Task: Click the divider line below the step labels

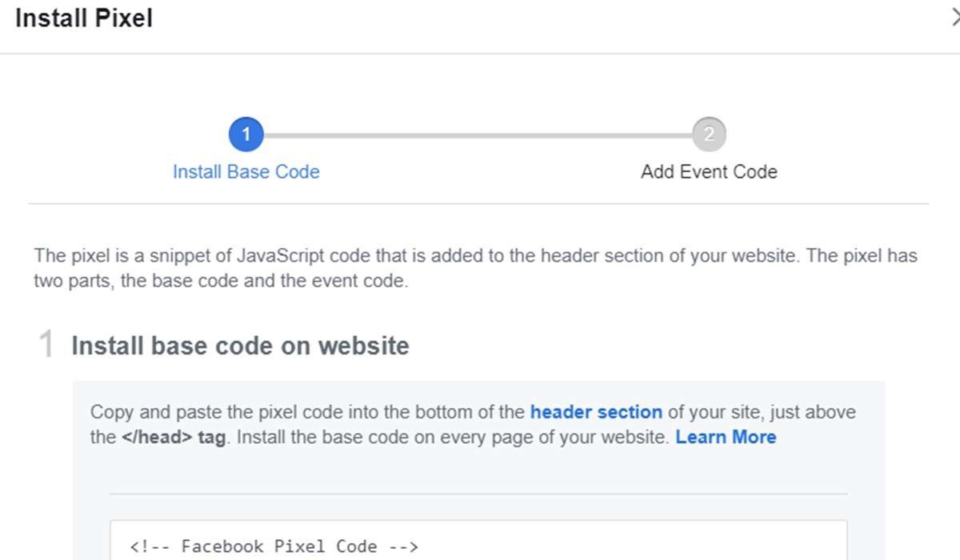Action: 478,204
